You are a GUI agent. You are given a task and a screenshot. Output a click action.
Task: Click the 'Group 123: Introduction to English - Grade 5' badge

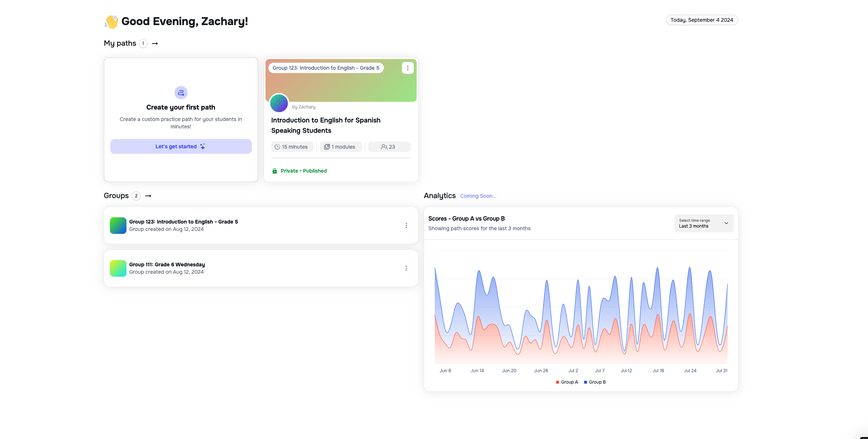click(x=326, y=68)
